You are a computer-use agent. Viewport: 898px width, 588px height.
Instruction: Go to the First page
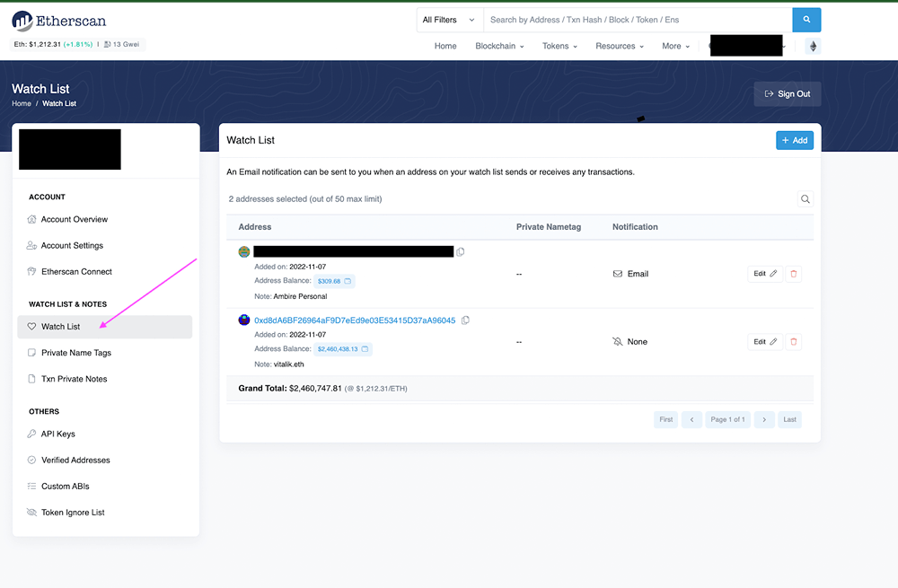point(666,419)
